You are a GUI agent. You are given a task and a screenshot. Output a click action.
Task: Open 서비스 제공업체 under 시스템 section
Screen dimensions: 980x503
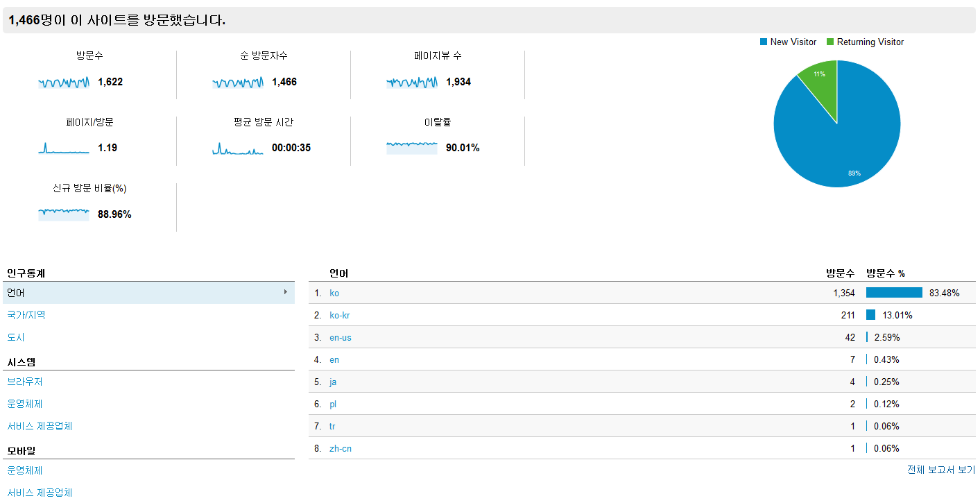[40, 426]
